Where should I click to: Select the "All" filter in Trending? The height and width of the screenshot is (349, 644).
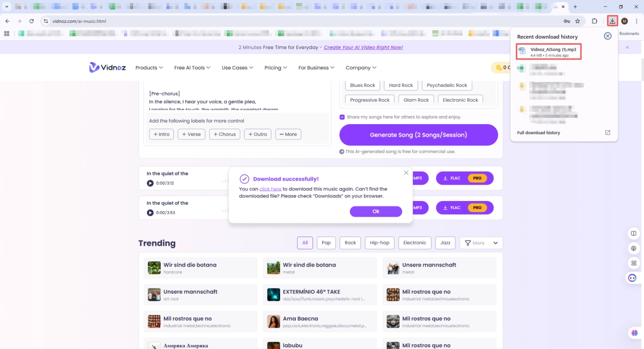pos(305,243)
